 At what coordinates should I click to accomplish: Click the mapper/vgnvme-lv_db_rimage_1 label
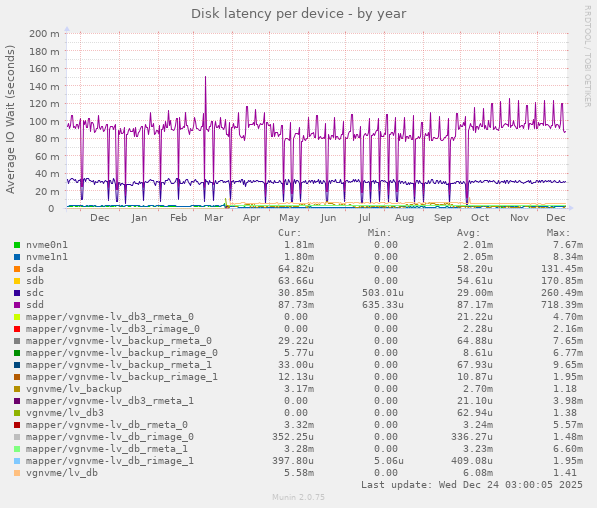(110, 461)
